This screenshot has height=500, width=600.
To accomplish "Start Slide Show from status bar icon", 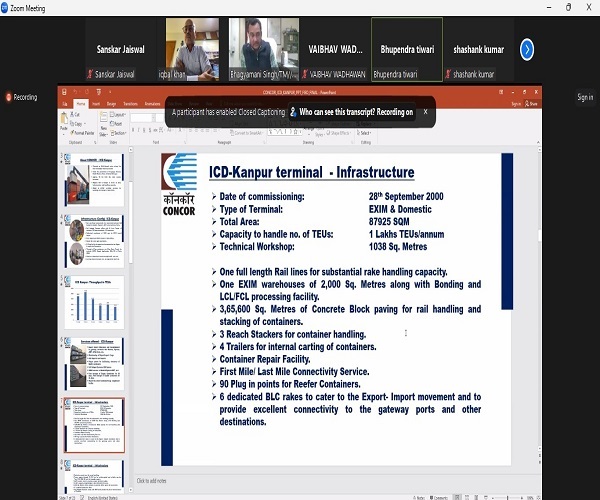I will 486,497.
